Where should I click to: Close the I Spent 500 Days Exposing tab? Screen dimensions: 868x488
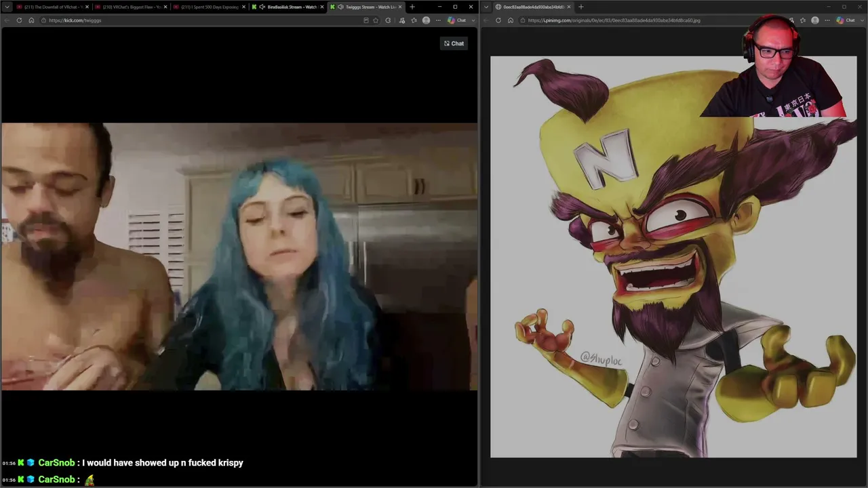coord(244,7)
